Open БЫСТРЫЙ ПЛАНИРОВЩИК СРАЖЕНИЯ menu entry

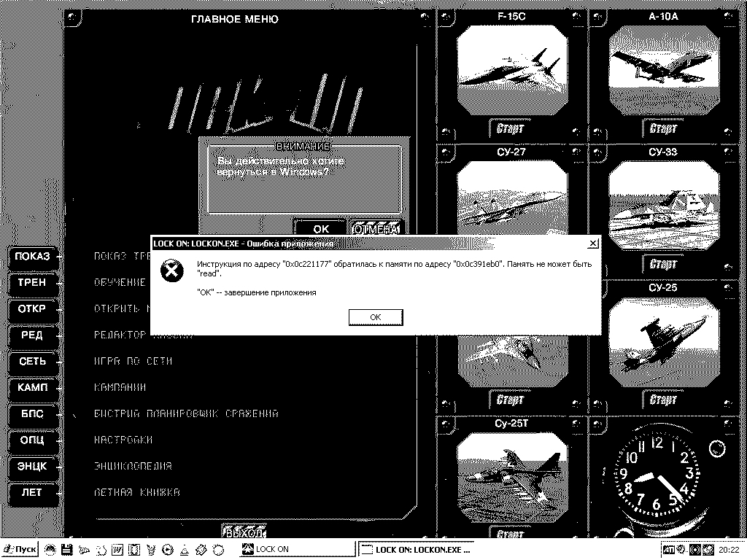(186, 414)
